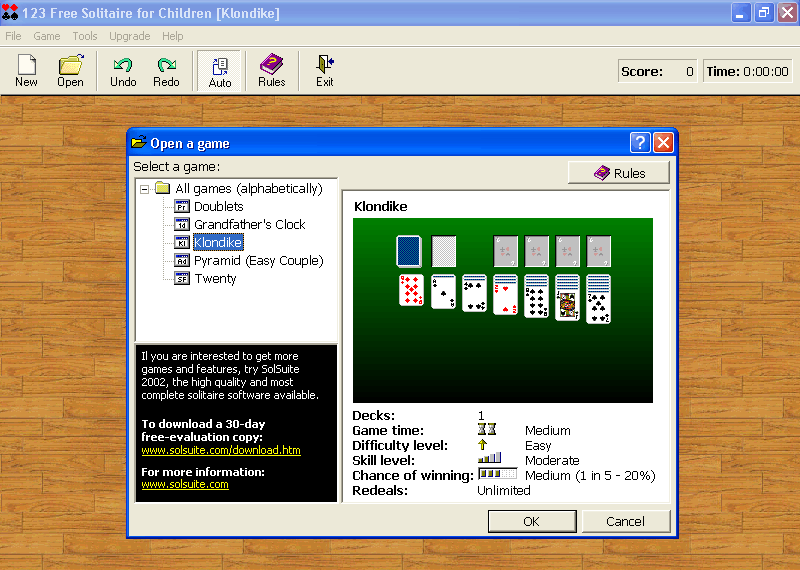This screenshot has height=570, width=800.
Task: Click the Score display field
Action: [x=657, y=71]
